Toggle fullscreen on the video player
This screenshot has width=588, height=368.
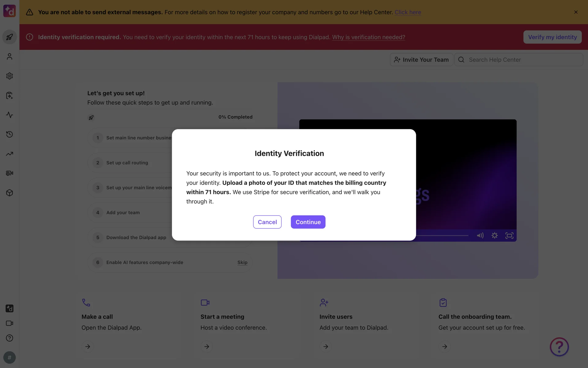[509, 236]
